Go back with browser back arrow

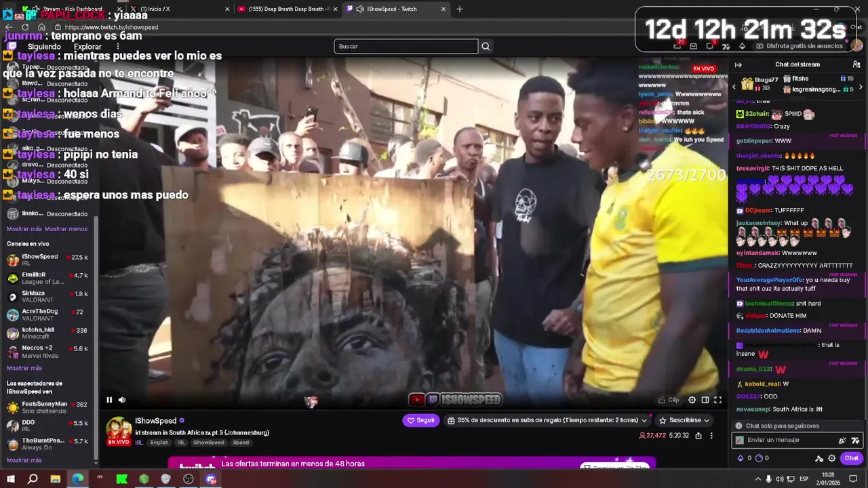pos(9,27)
